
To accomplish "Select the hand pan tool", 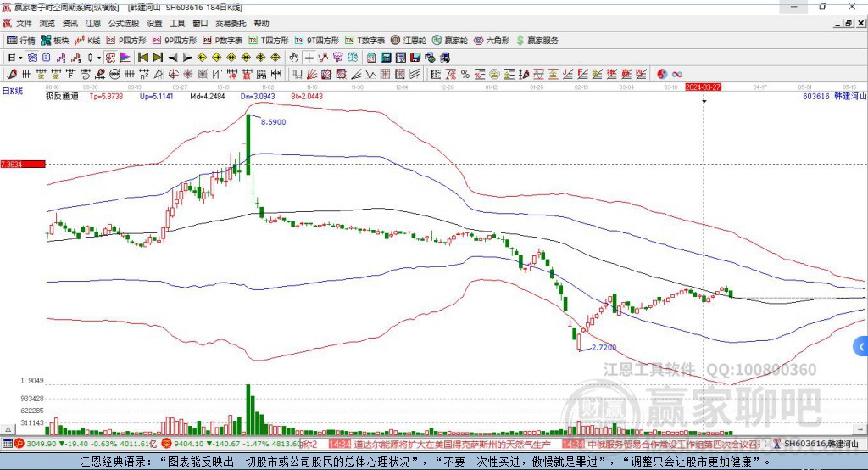I will [294, 58].
